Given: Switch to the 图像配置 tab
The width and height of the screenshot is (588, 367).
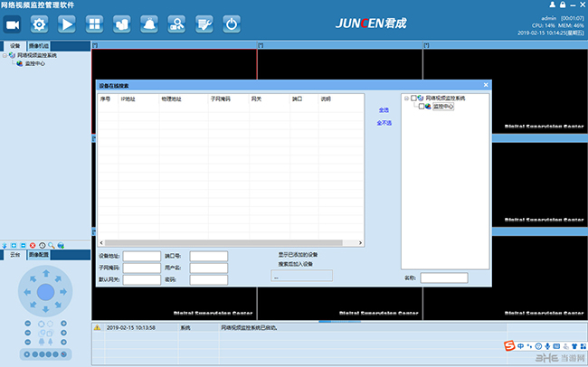Looking at the screenshot, I should pyautogui.click(x=38, y=255).
